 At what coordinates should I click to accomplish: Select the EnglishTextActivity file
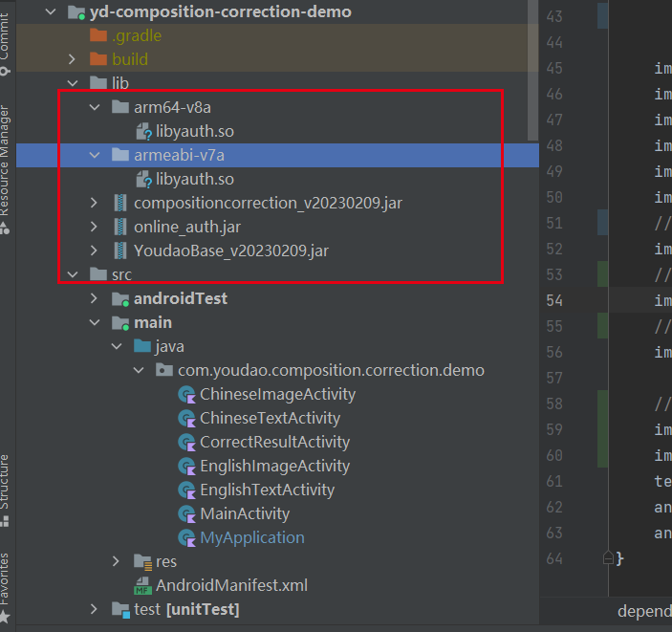point(267,490)
